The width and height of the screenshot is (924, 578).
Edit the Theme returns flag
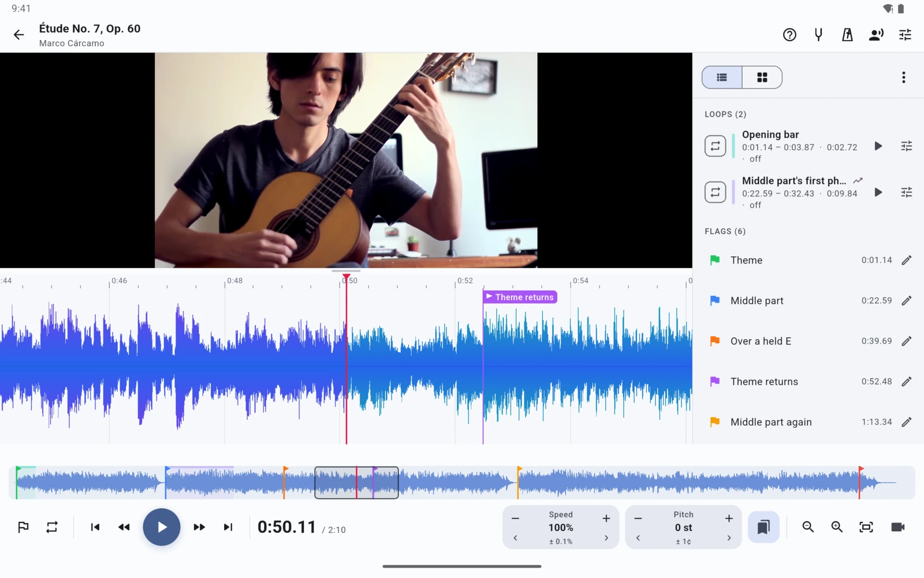(907, 381)
